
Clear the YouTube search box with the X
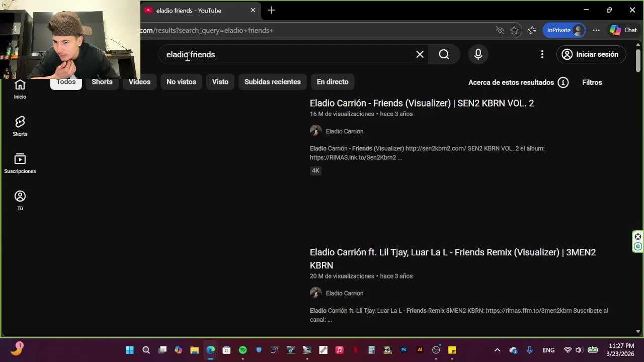click(420, 54)
